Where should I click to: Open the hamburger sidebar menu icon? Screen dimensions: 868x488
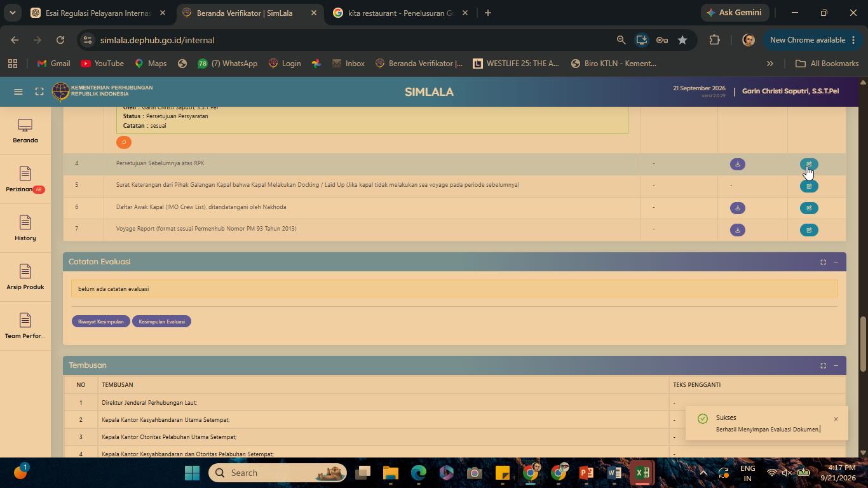click(18, 91)
